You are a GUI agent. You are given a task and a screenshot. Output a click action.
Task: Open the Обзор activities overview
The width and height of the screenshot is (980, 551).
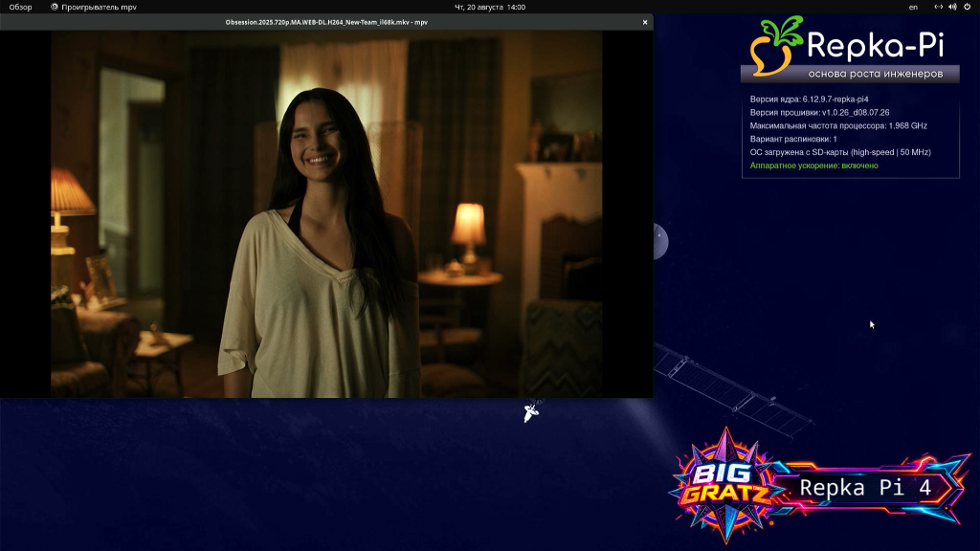tap(20, 7)
